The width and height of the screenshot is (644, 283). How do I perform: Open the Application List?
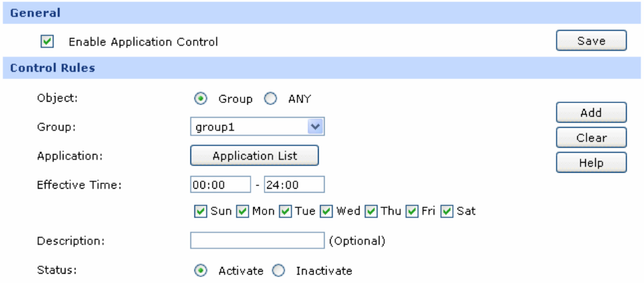point(255,156)
